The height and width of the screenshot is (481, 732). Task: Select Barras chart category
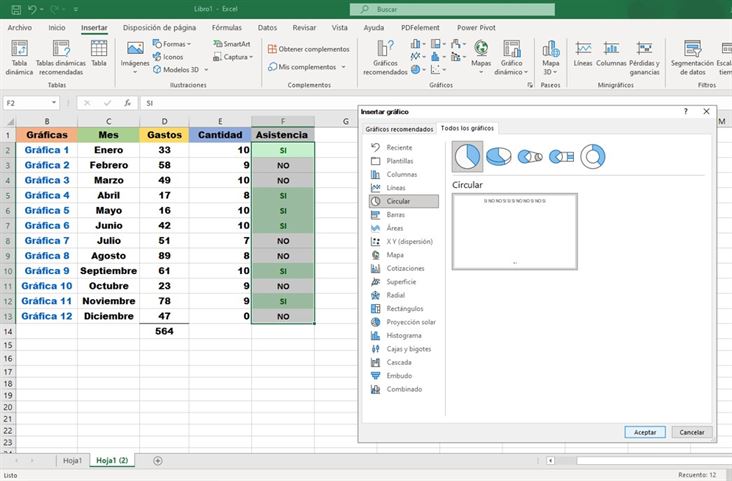pyautogui.click(x=403, y=215)
